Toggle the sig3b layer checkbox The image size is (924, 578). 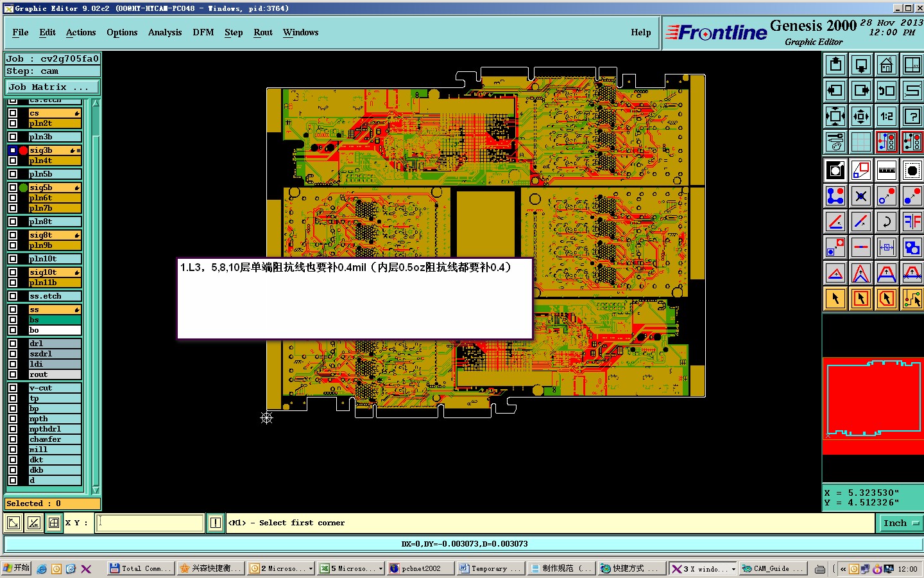coord(13,150)
